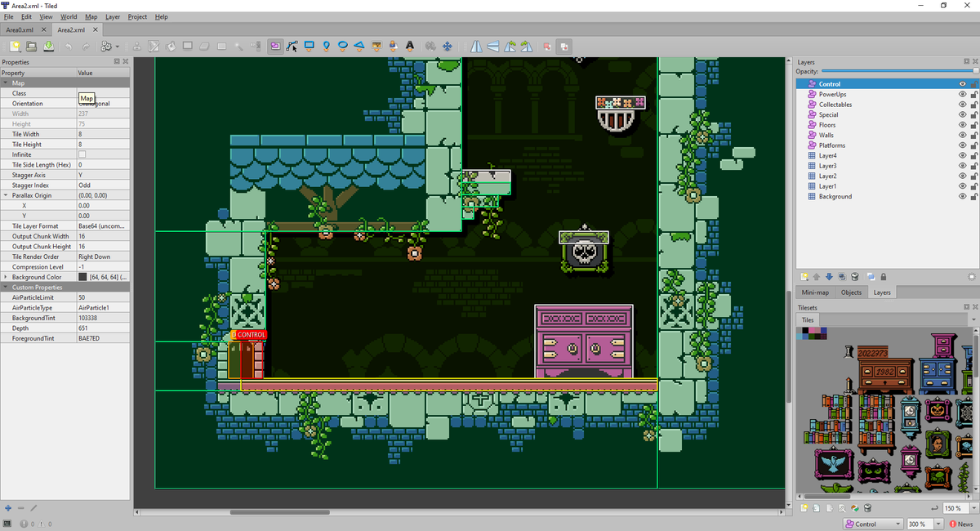
Task: Choose the Insert Tile tool
Action: (376, 46)
